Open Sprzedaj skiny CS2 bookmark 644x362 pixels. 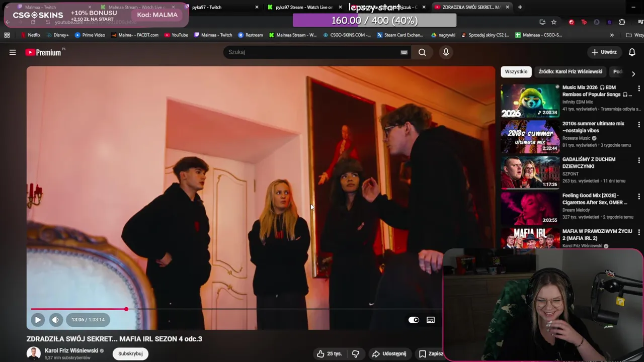[486, 35]
